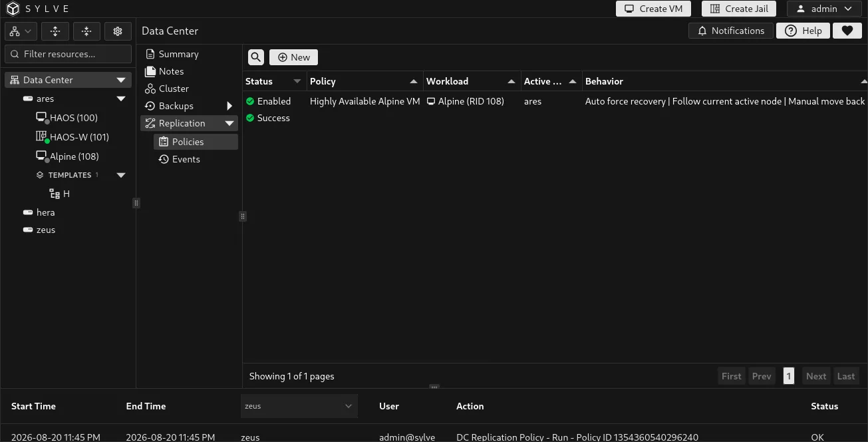Click the collapse all nodes icon

[86, 31]
